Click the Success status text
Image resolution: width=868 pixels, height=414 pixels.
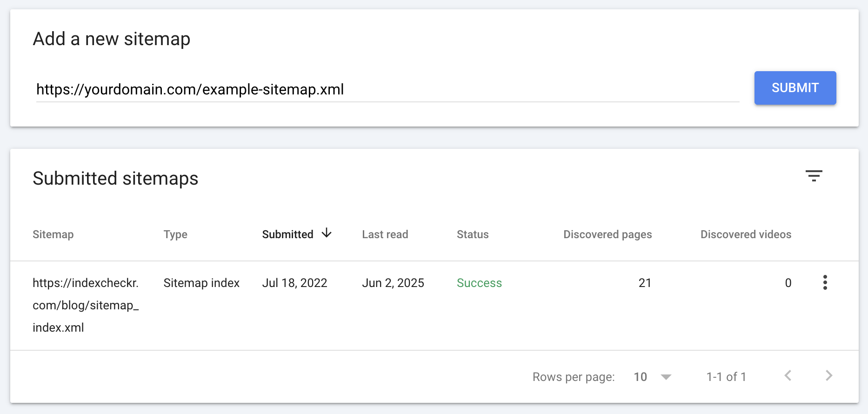(x=479, y=283)
